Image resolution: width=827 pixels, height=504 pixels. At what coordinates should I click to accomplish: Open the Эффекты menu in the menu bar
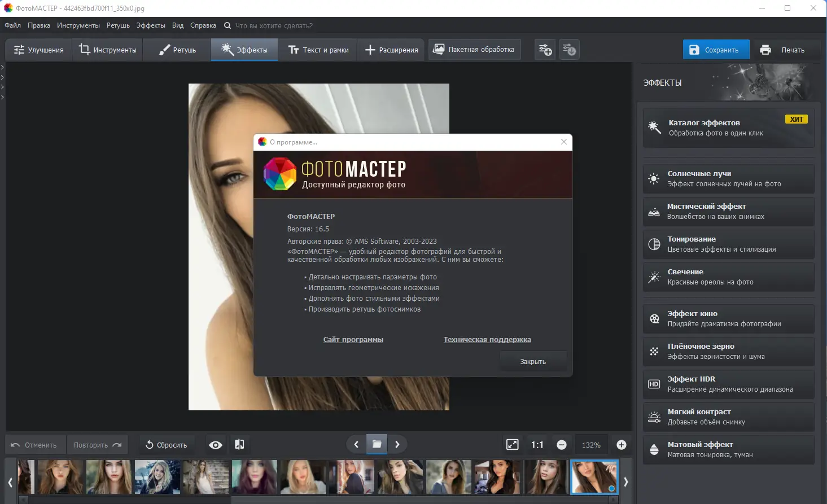(x=151, y=25)
